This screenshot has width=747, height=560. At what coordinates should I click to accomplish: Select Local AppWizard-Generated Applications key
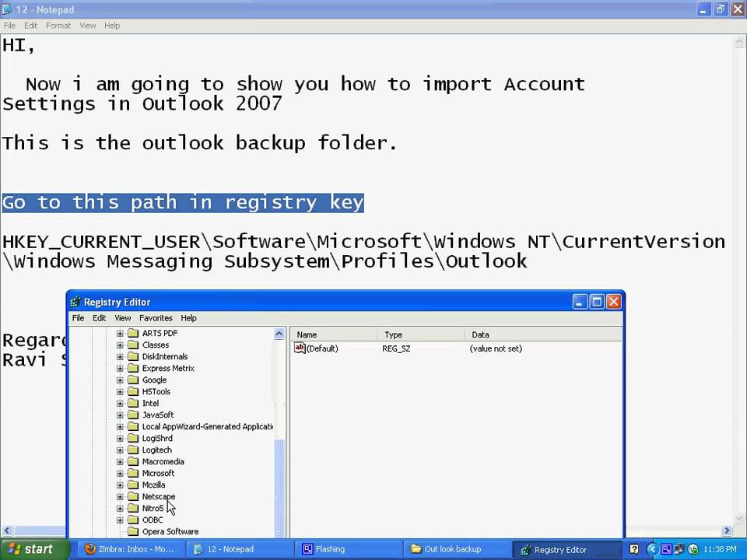(x=207, y=427)
